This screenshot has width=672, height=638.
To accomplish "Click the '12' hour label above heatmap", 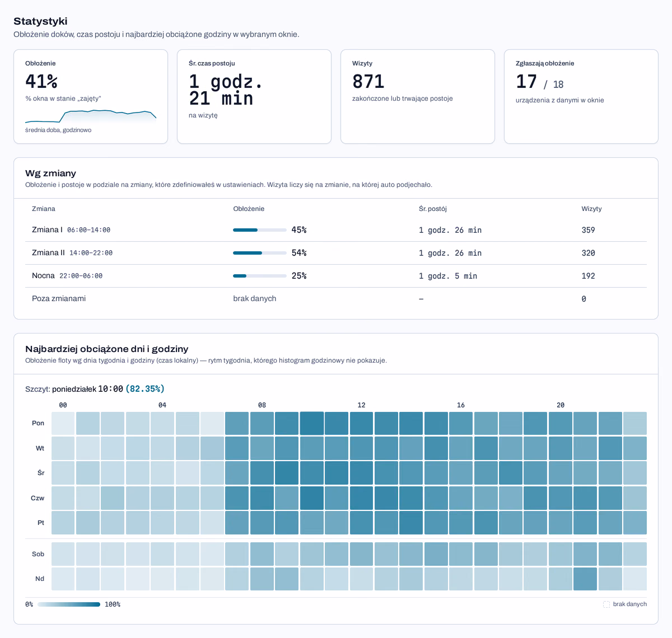I will 362,405.
